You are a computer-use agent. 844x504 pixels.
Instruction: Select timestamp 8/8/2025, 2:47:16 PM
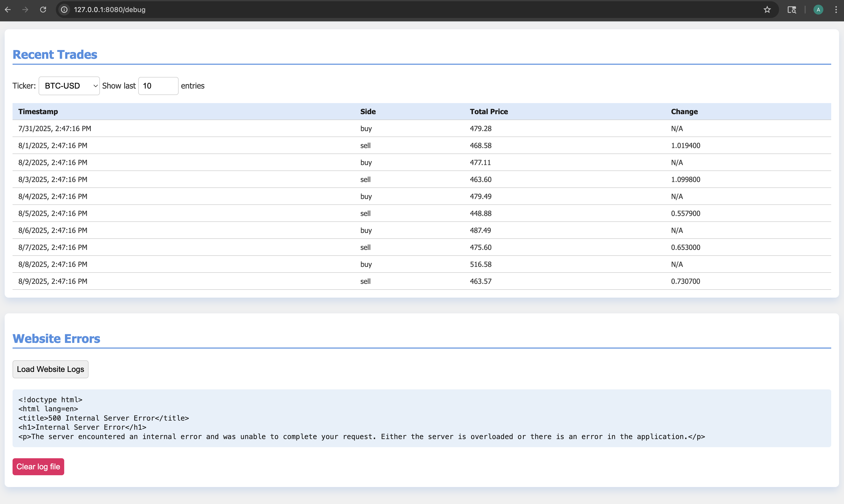point(53,264)
